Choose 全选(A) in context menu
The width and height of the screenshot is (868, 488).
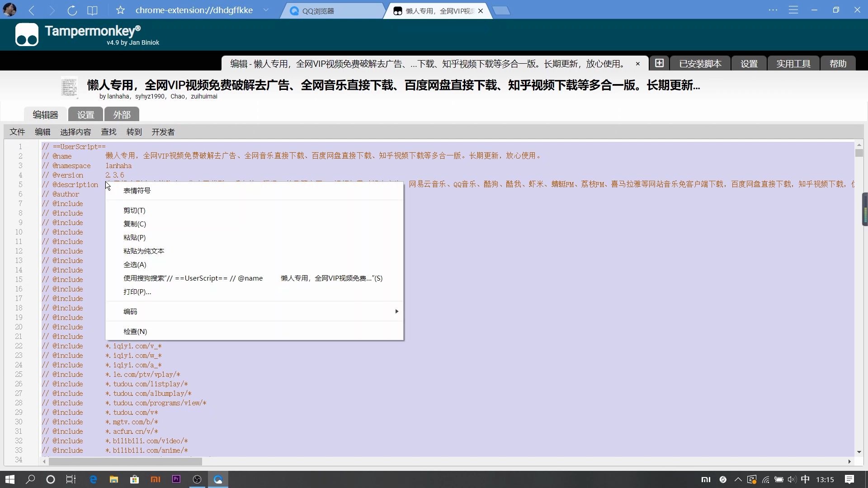coord(255,265)
